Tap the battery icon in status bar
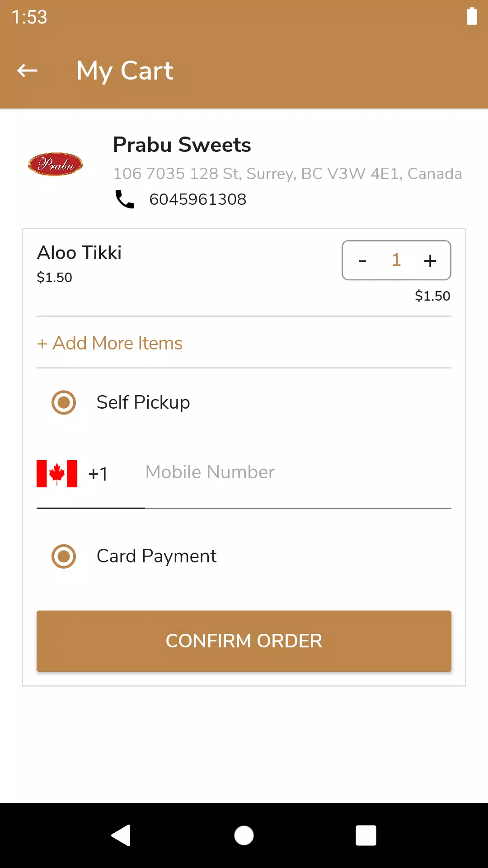The image size is (488, 868). pos(472,17)
